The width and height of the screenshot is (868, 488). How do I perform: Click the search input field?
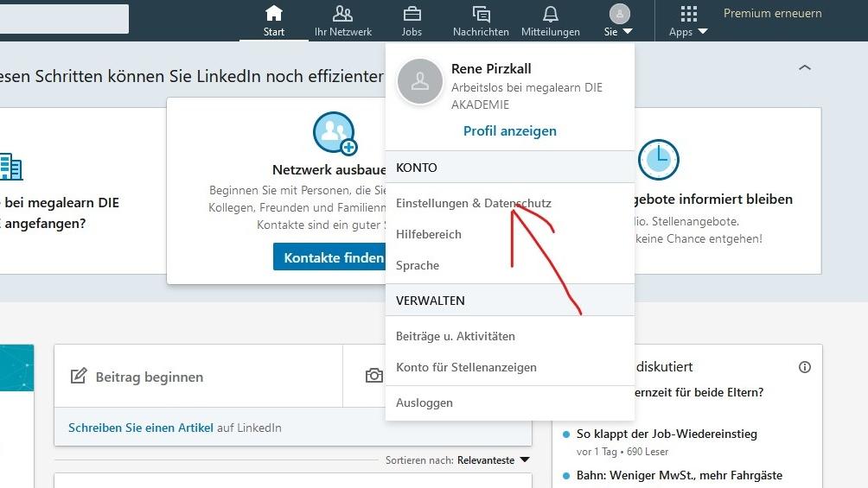[64, 19]
